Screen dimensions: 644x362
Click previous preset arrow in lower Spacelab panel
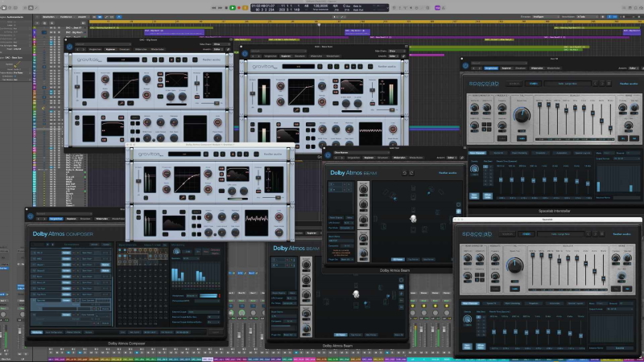(588, 234)
